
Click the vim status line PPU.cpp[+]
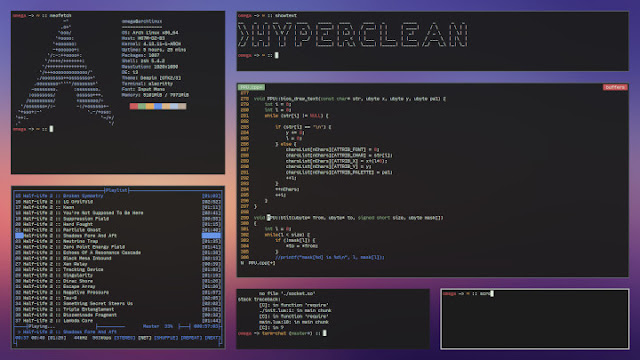click(x=258, y=263)
